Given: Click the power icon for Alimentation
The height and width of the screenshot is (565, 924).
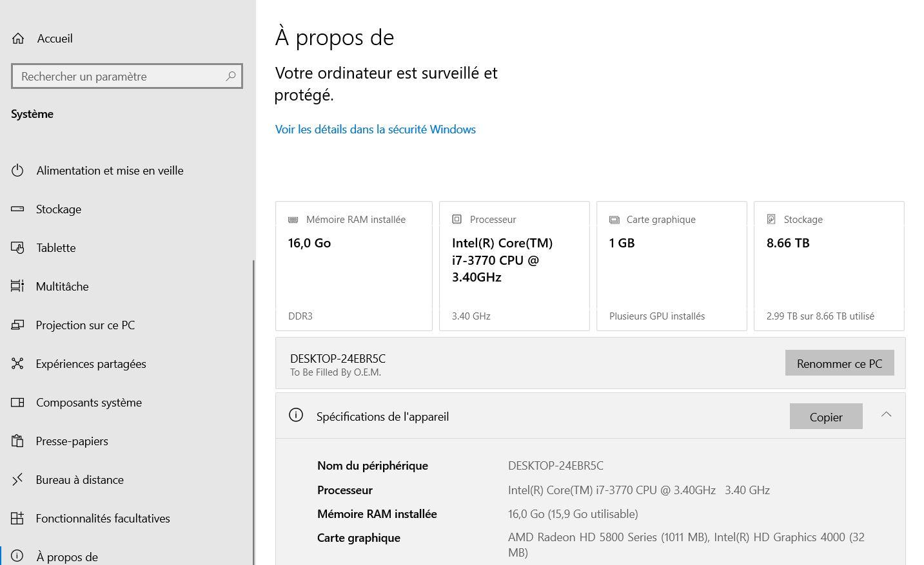Looking at the screenshot, I should 17,171.
